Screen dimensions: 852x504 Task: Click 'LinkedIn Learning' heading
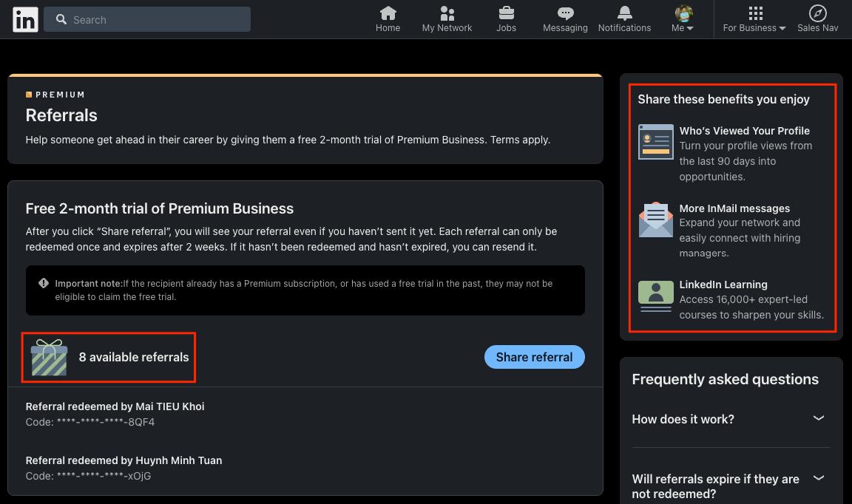click(x=723, y=284)
